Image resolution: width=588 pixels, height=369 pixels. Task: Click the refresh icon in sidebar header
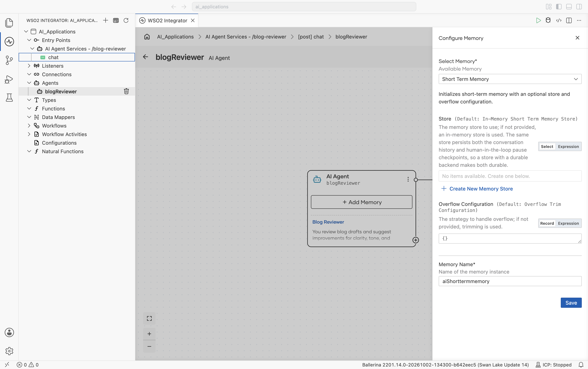click(x=126, y=20)
